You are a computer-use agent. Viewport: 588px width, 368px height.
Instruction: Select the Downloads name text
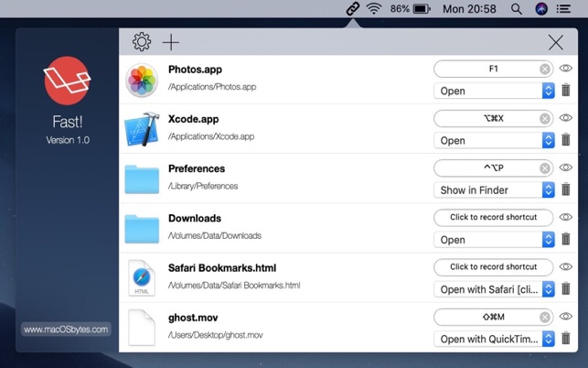point(195,218)
